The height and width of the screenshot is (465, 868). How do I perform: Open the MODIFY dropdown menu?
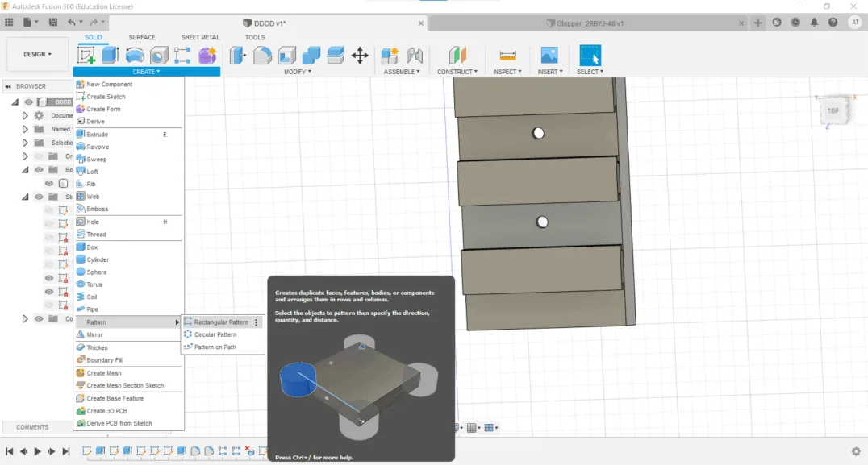298,72
